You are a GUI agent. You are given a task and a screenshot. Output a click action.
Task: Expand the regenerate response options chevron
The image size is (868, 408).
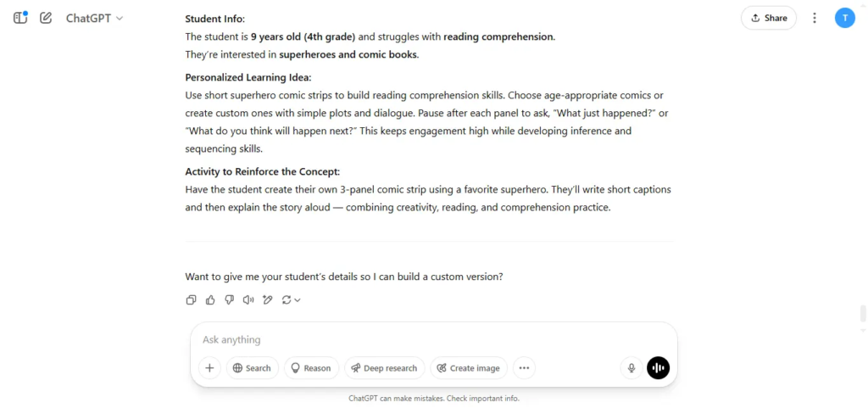(298, 300)
